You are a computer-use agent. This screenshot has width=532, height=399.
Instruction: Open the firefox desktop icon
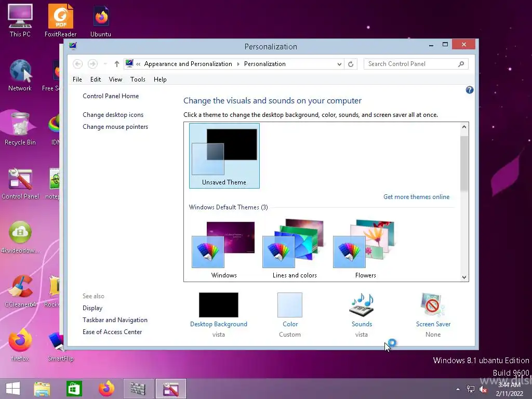(20, 345)
